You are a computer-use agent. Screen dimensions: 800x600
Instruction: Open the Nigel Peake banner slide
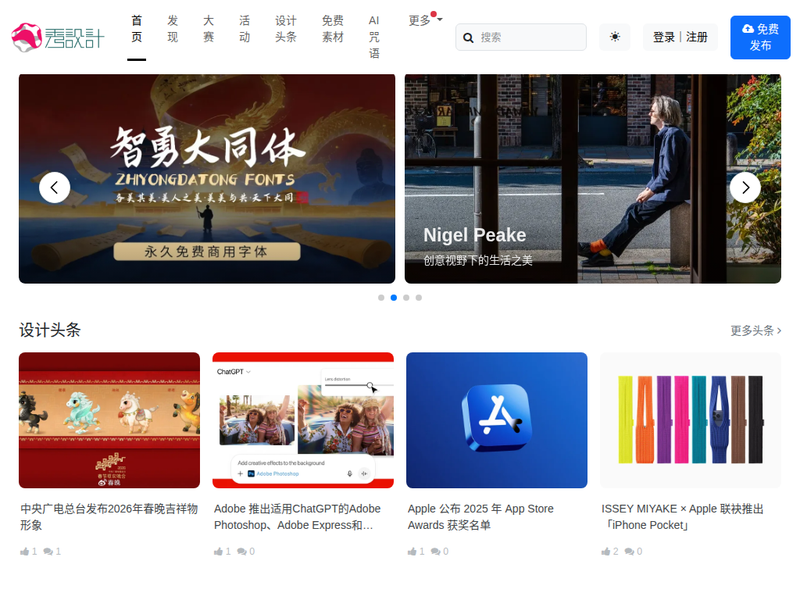(592, 178)
